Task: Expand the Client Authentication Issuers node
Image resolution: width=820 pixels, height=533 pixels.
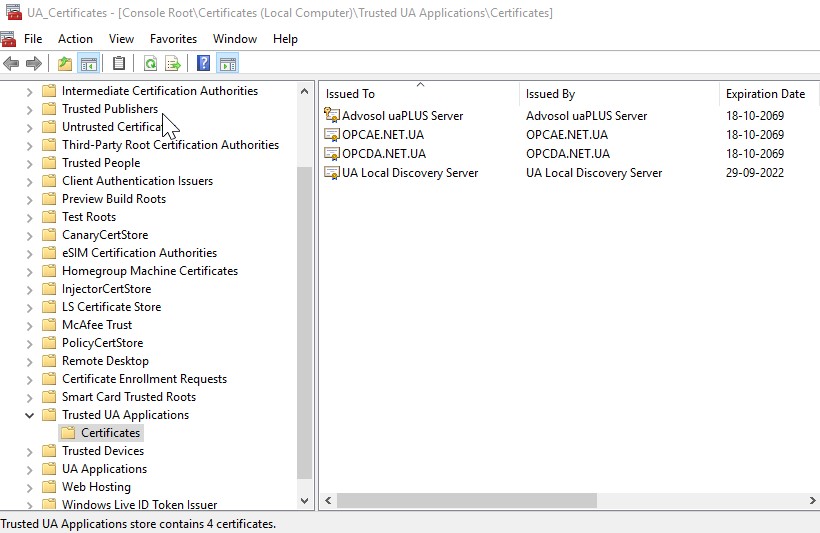Action: (x=30, y=182)
